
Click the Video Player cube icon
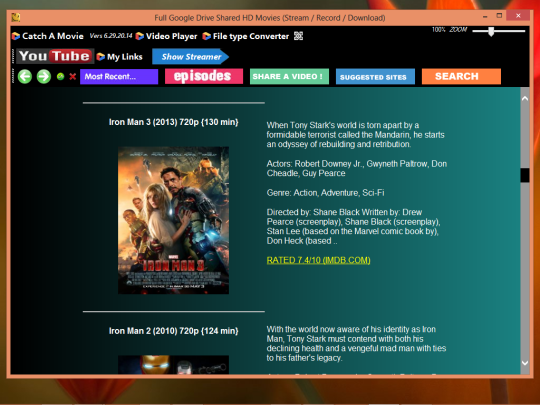pyautogui.click(x=139, y=36)
